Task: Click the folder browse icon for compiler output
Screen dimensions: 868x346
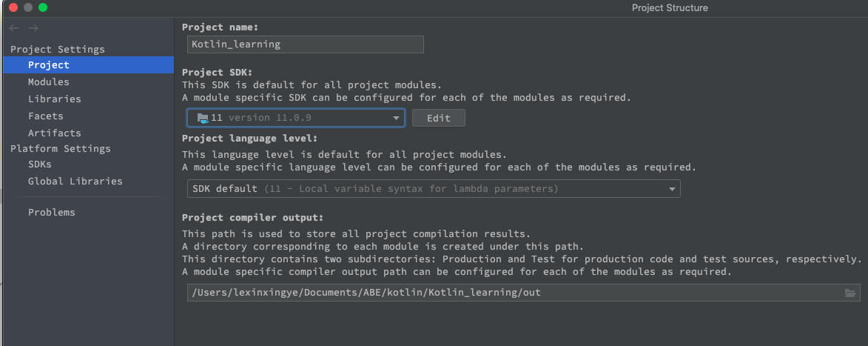Action: point(850,293)
